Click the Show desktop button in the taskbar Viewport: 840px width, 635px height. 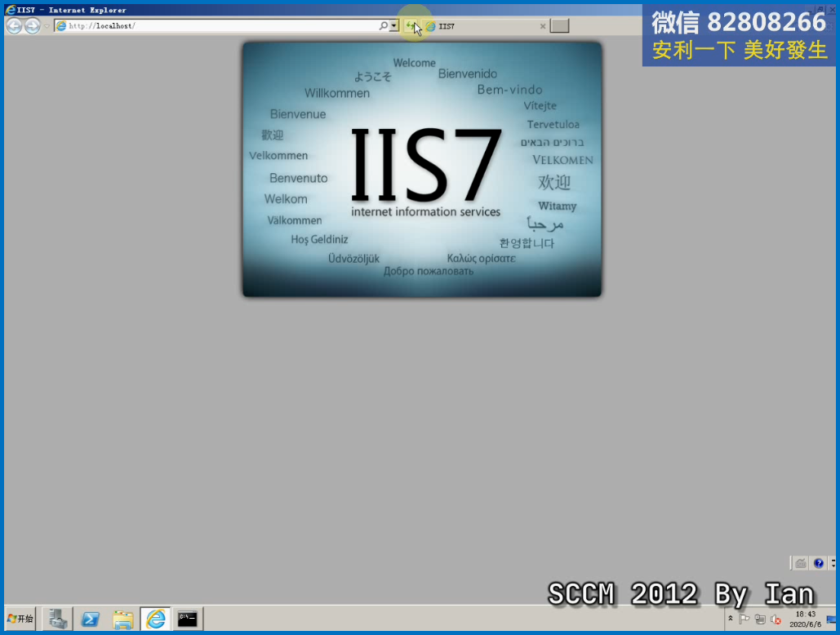(831, 619)
